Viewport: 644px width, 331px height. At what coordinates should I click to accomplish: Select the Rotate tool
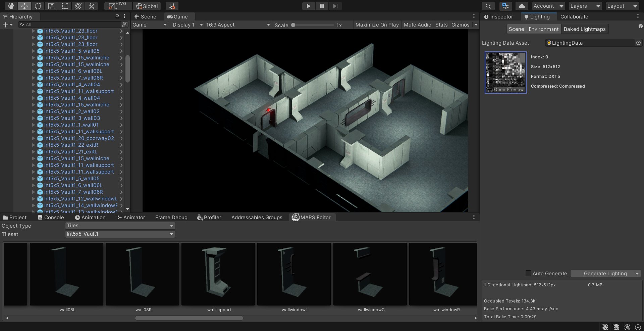click(x=38, y=6)
